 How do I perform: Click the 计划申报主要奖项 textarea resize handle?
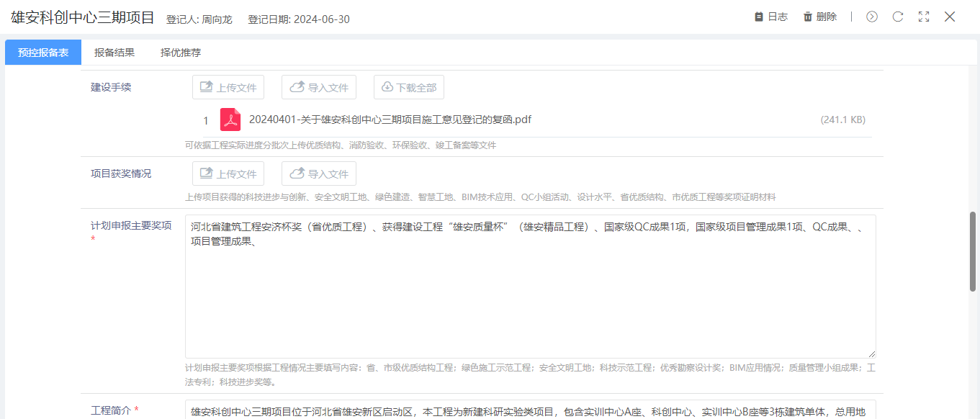[x=872, y=354]
